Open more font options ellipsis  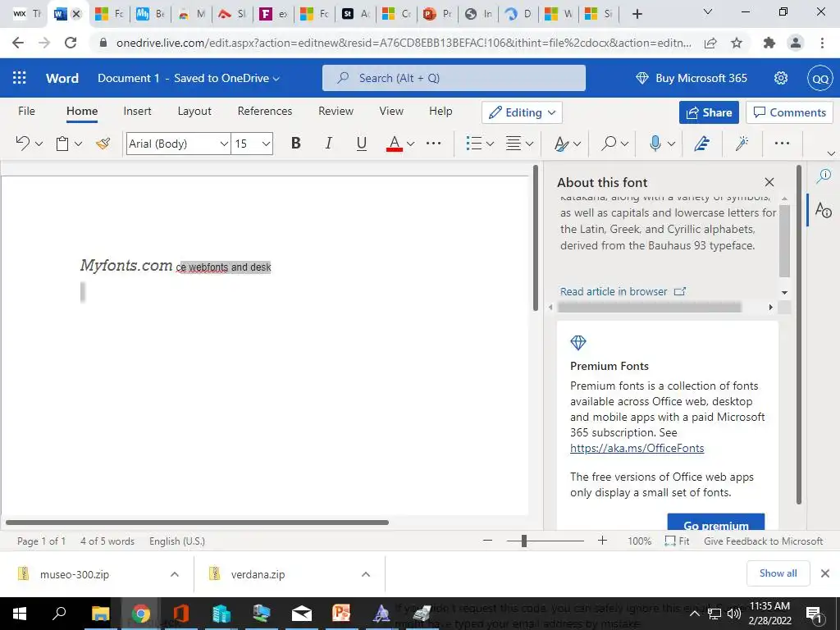pyautogui.click(x=433, y=143)
